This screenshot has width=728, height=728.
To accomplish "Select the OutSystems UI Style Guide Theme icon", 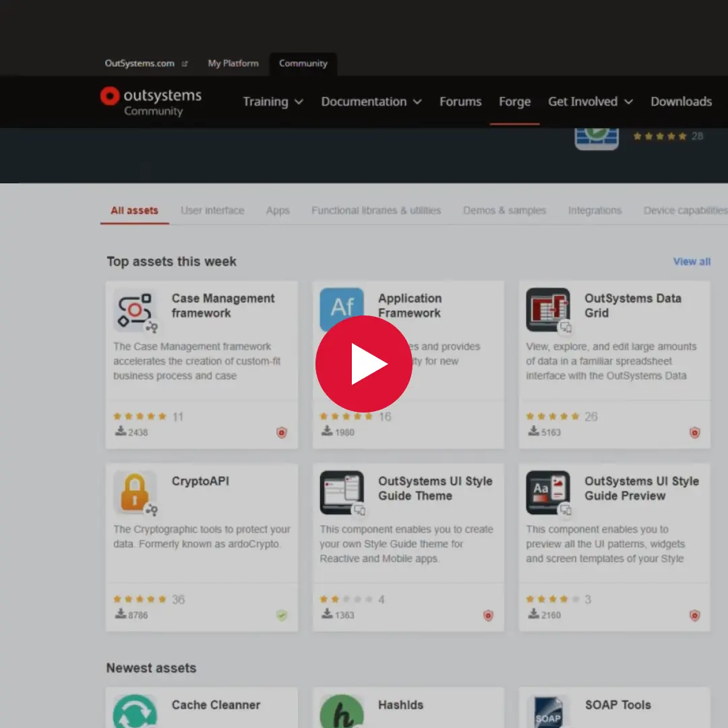I will click(342, 493).
